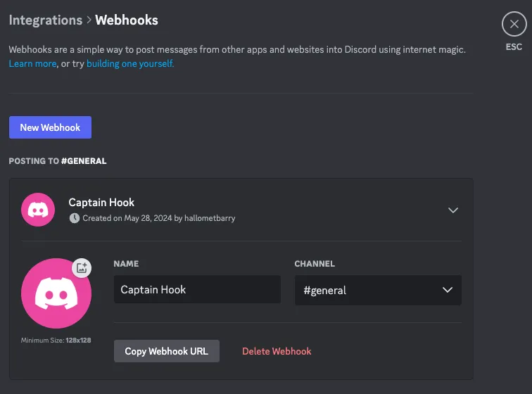This screenshot has width=532, height=394.
Task: Open the building one yourself link
Action: tap(130, 64)
